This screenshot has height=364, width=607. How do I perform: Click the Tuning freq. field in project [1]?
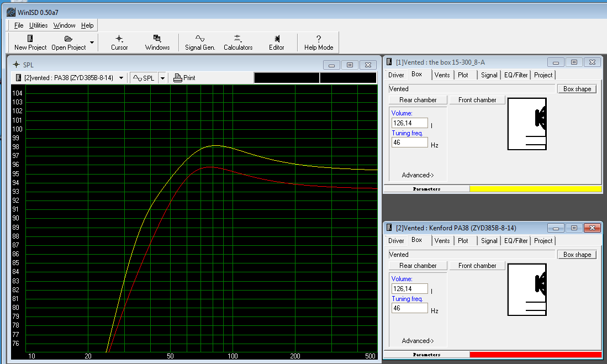(x=410, y=143)
